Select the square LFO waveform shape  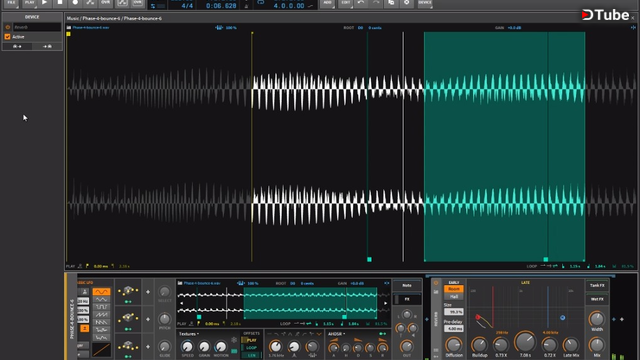(x=101, y=307)
